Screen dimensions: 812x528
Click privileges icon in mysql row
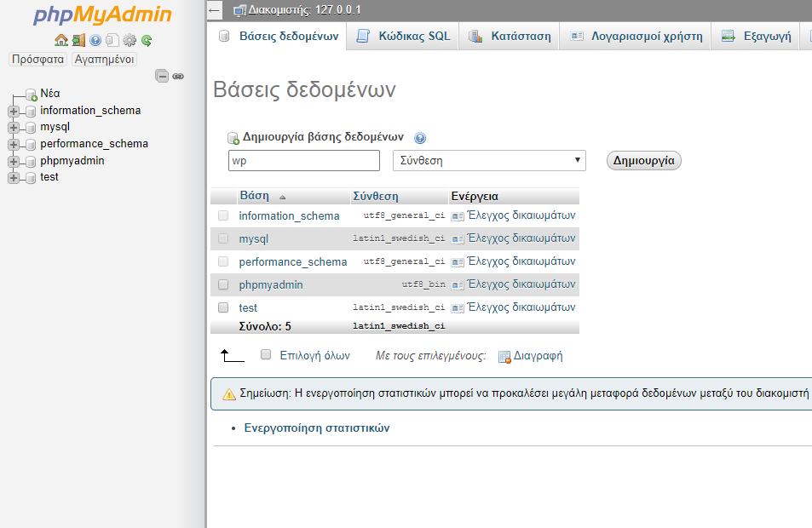pyautogui.click(x=458, y=239)
